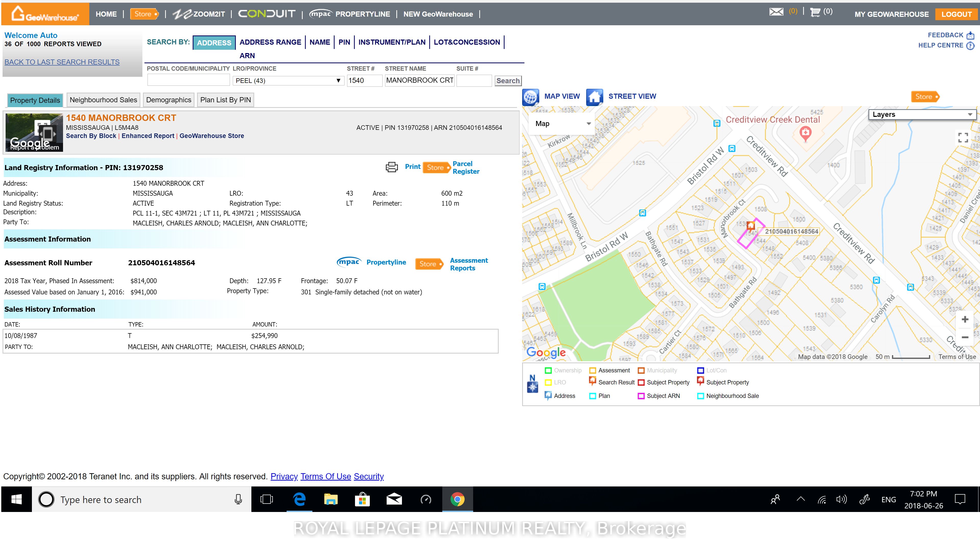Select Address Range search option
980x551 pixels.
(270, 42)
